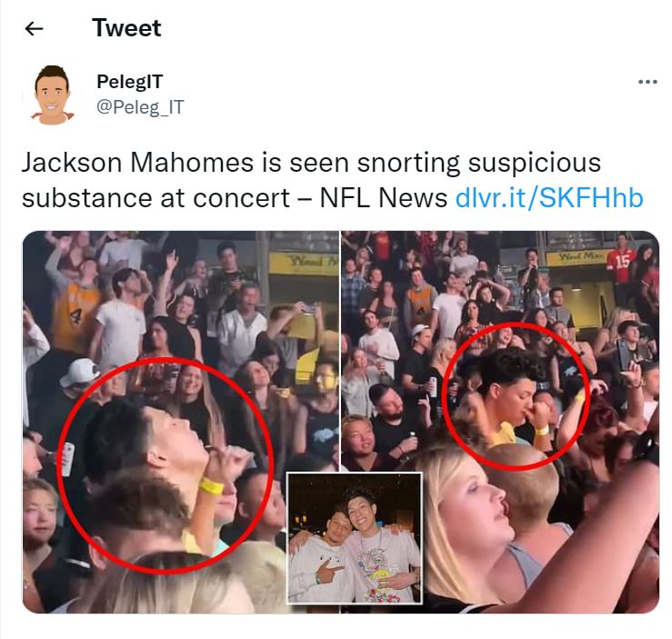The width and height of the screenshot is (672, 639).
Task: Click the orange number 4 jersey
Action: [75, 312]
